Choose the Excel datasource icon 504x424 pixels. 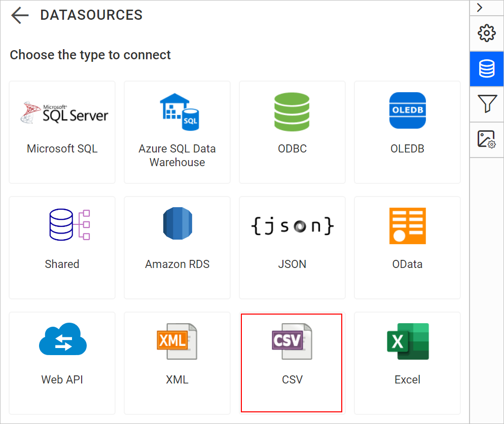coord(407,341)
